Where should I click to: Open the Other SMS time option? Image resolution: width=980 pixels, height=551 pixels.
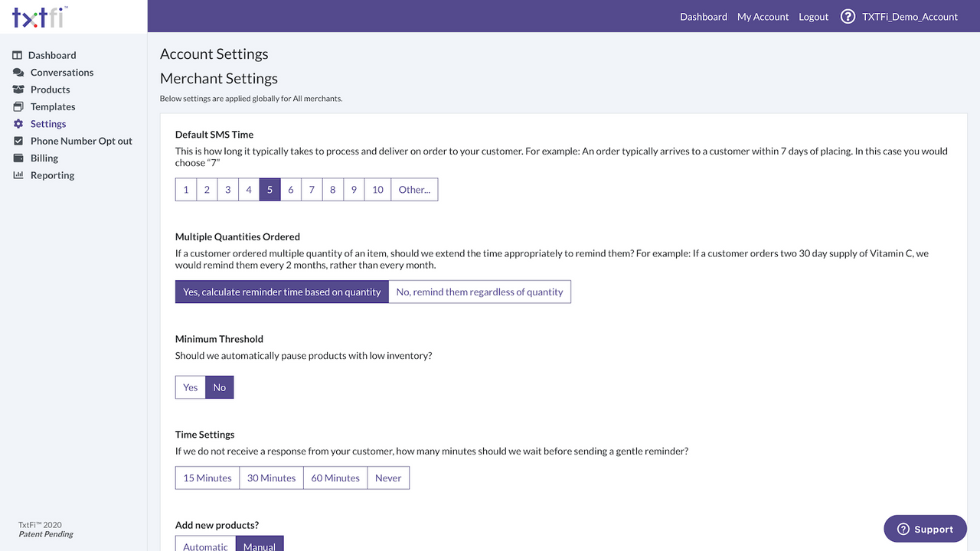414,189
